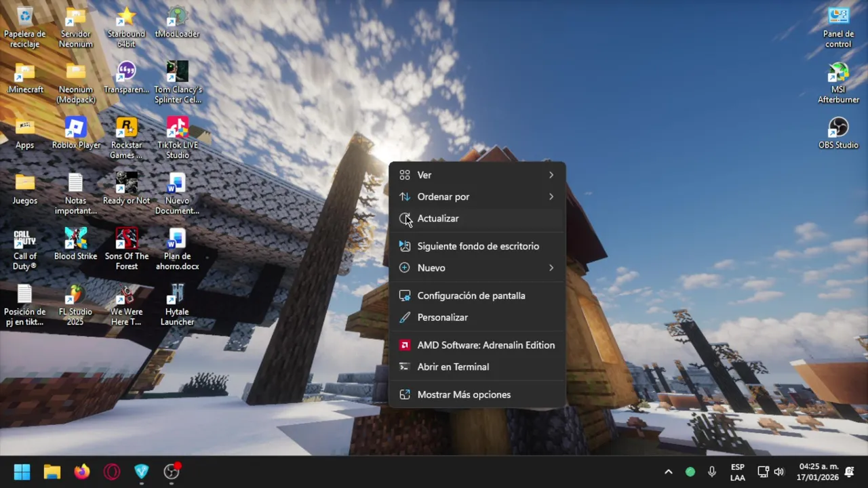Choose Actualizar in the context menu
This screenshot has width=868, height=488.
[x=477, y=218]
